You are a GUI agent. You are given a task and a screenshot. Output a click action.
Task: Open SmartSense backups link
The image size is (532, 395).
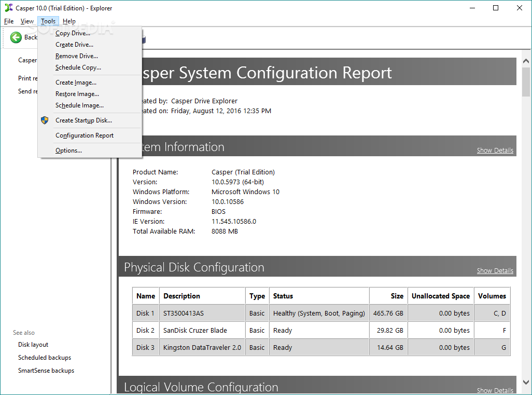[x=46, y=370]
